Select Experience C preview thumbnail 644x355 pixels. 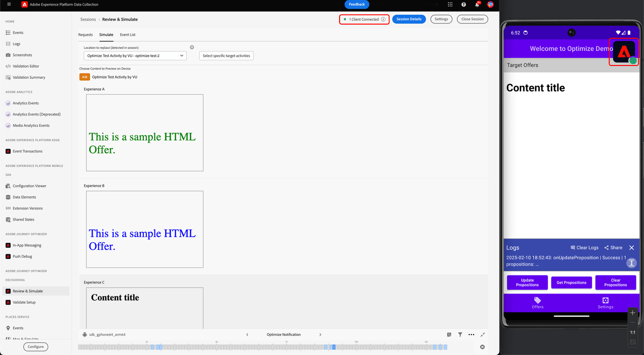coord(145,308)
